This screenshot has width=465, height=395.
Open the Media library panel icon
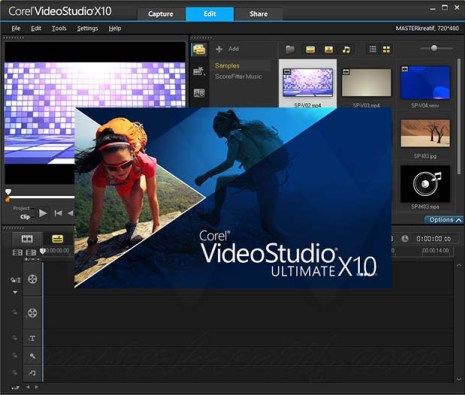click(x=199, y=50)
